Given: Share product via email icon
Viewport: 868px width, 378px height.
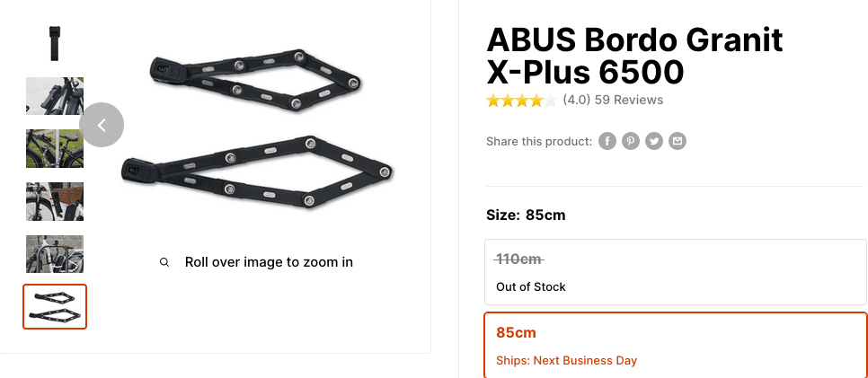Looking at the screenshot, I should 678,142.
